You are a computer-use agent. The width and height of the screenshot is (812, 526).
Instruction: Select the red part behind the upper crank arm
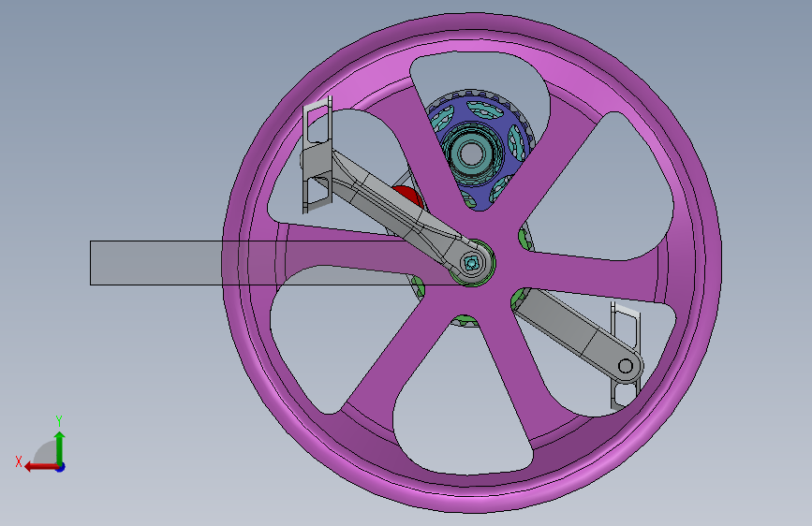click(409, 196)
